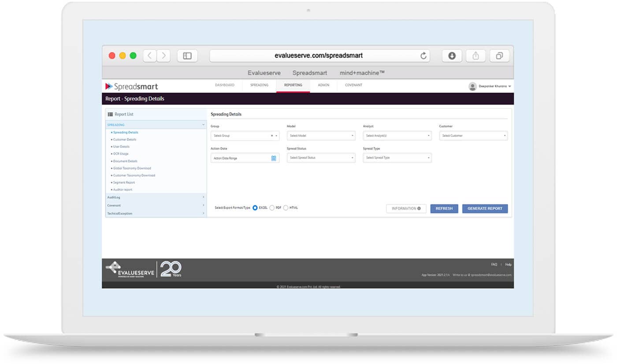This screenshot has height=364, width=617.
Task: Open the Customer Details report
Action: pyautogui.click(x=125, y=139)
